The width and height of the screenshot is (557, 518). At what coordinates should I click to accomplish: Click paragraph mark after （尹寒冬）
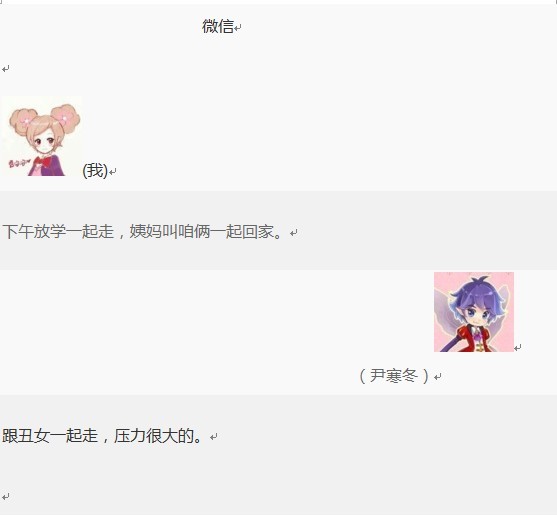pos(438,377)
